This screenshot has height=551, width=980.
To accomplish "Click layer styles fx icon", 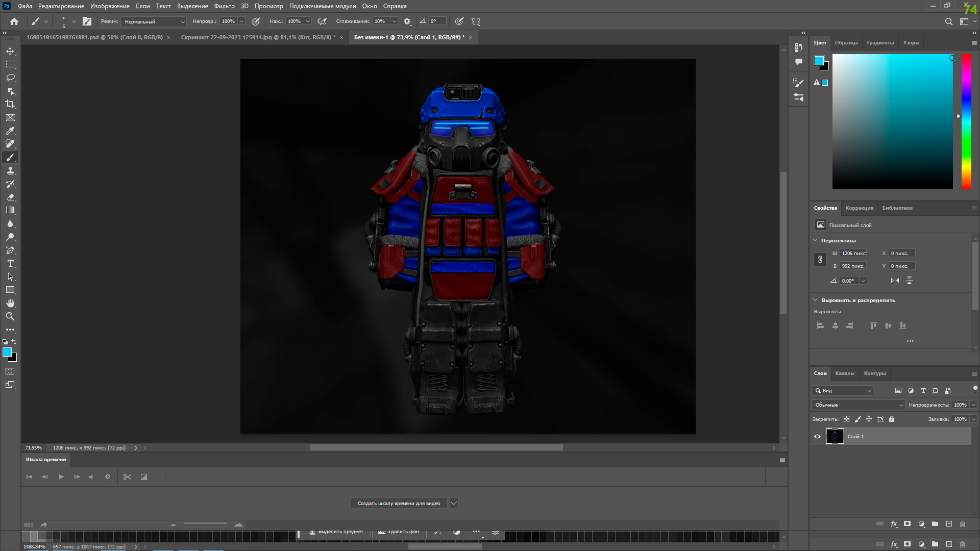I will (x=894, y=524).
